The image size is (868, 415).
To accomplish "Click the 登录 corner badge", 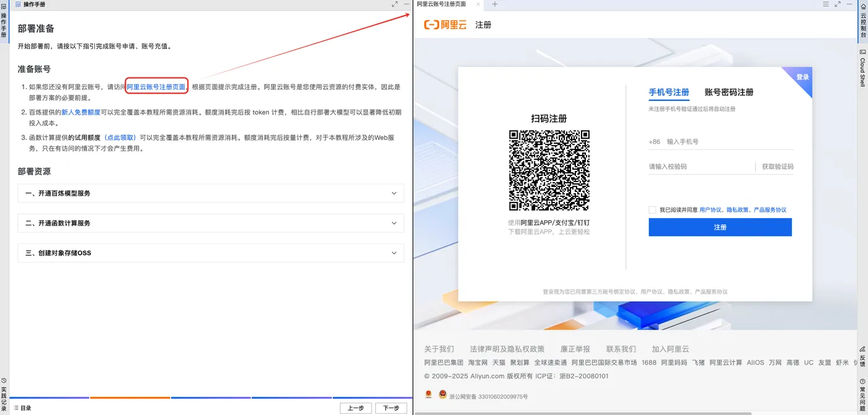I will click(x=802, y=77).
